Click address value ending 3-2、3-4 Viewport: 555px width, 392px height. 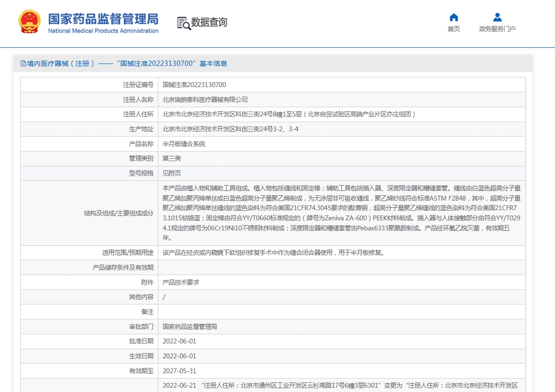pyautogui.click(x=231, y=129)
